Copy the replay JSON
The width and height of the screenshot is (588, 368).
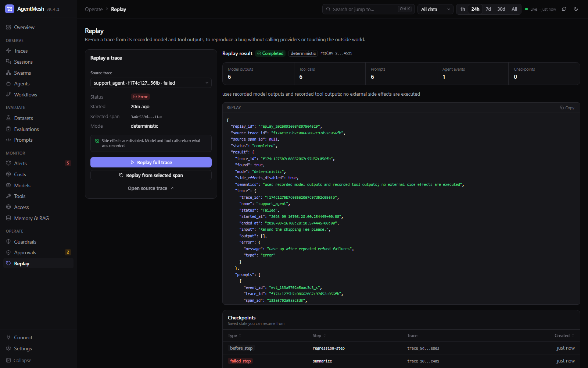coord(567,108)
